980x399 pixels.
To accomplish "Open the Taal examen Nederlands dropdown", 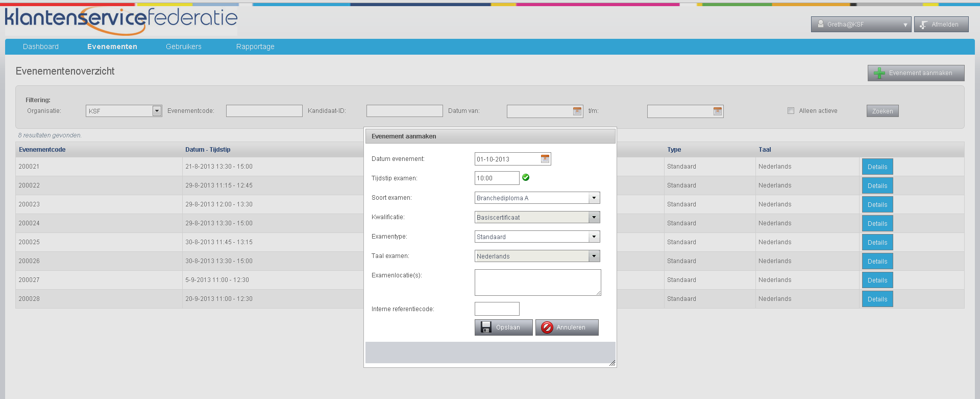I will tap(594, 256).
